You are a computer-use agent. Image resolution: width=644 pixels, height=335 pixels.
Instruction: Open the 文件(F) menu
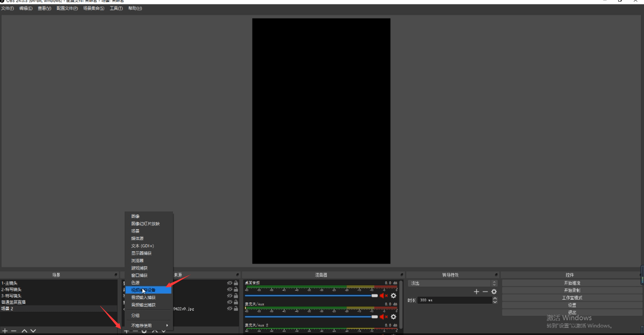click(7, 8)
